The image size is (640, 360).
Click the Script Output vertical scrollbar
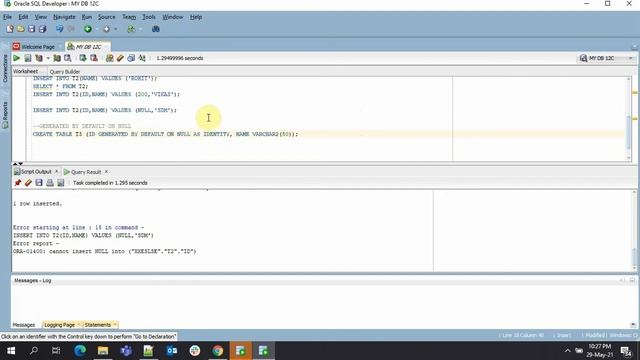click(634, 230)
